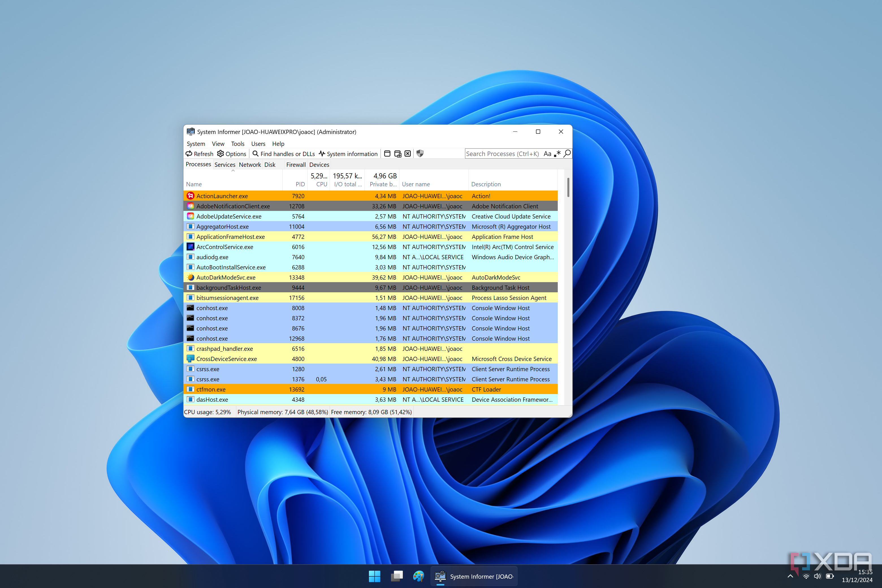Focus the Search Processes input field
The image size is (882, 588).
pos(503,154)
